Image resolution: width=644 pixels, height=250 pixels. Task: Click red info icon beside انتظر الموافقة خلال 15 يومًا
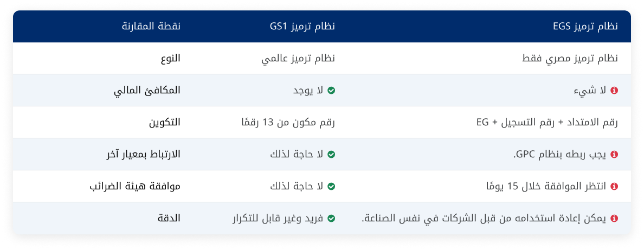[x=614, y=186]
